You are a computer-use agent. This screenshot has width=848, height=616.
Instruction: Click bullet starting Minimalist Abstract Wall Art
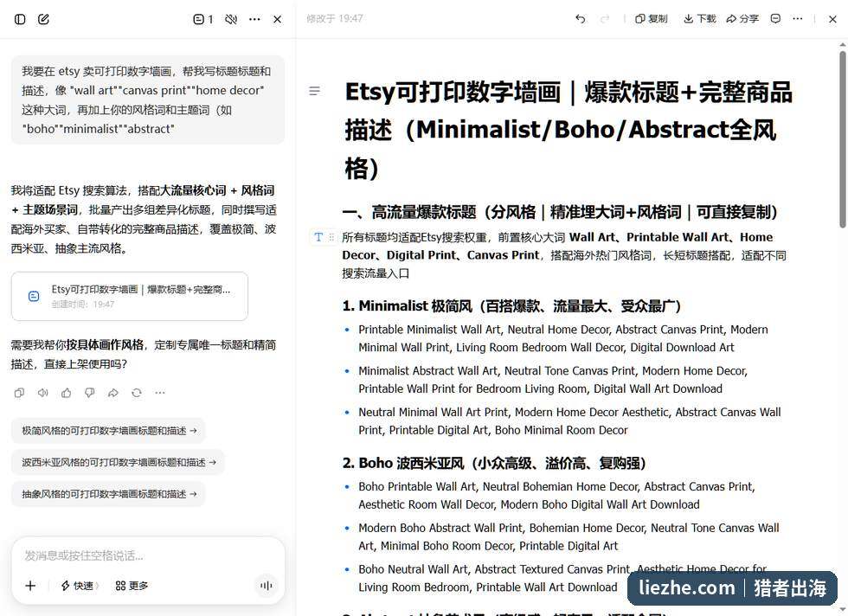[553, 380]
